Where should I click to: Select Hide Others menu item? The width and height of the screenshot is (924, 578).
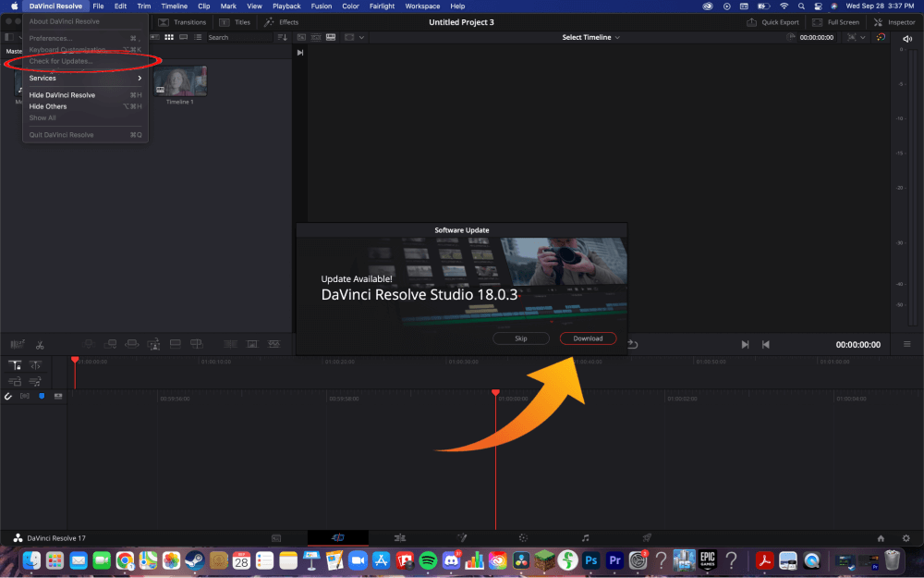coord(85,106)
